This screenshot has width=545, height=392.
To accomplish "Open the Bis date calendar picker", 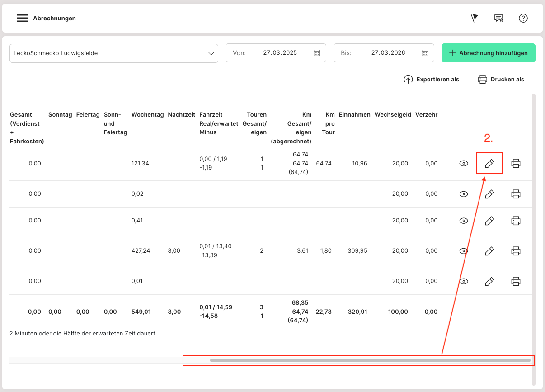I will coord(425,53).
